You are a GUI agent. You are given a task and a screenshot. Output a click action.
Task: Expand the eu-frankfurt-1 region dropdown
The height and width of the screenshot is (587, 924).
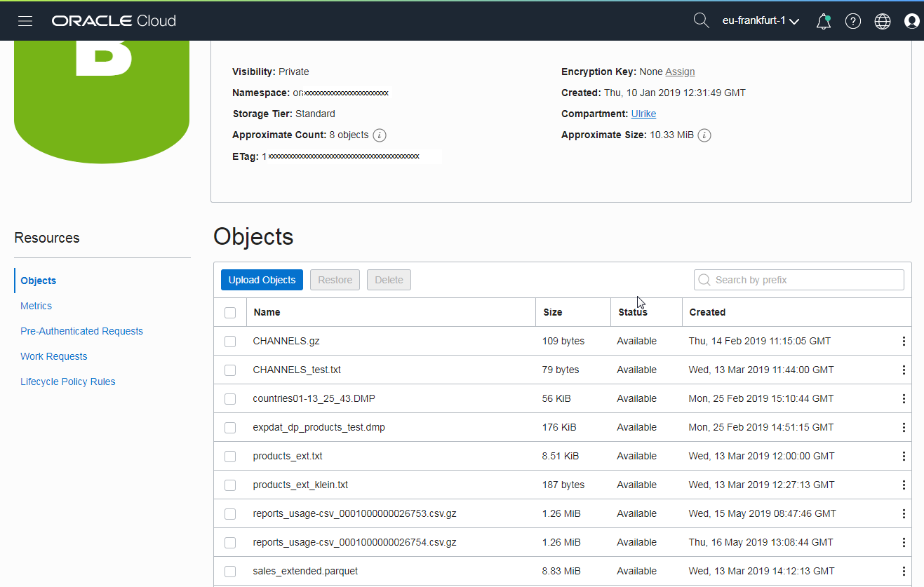coord(761,21)
